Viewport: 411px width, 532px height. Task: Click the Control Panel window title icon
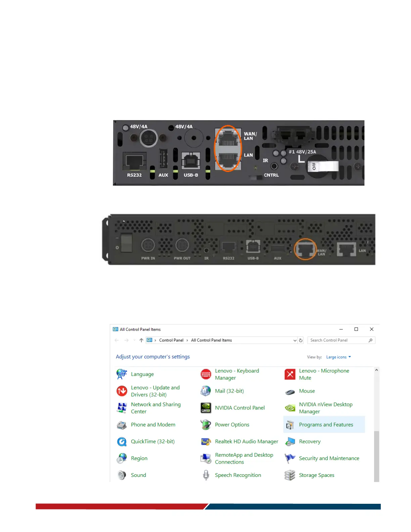pos(116,329)
